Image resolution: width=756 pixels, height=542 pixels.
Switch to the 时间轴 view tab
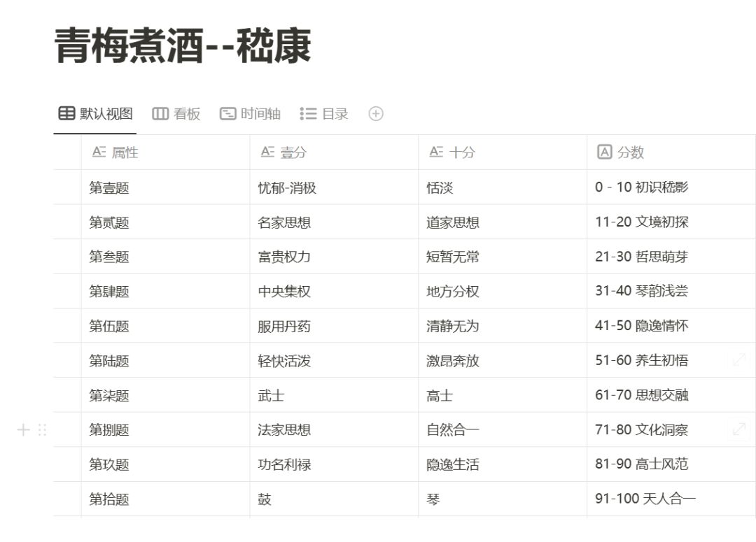[x=250, y=114]
